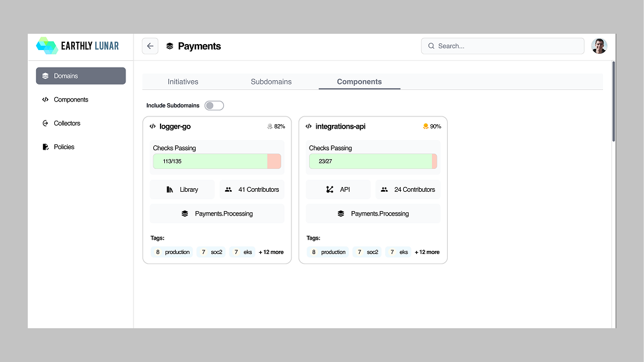The width and height of the screenshot is (644, 362).
Task: Click the 41 Contributors button
Action: pyautogui.click(x=252, y=189)
